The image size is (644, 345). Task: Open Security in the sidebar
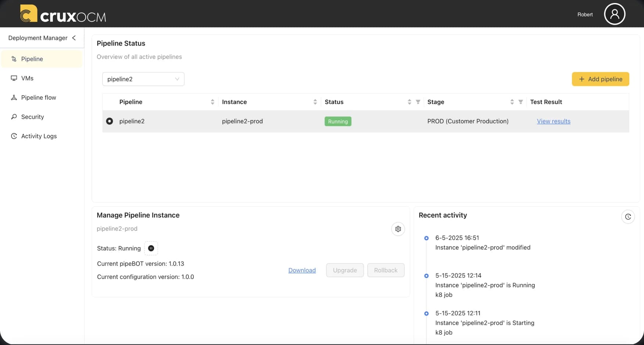pos(42,117)
